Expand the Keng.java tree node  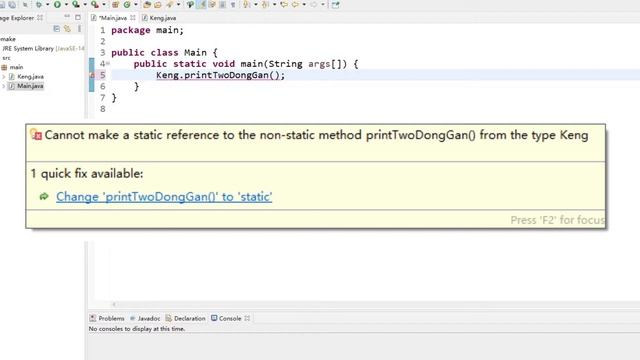point(4,77)
